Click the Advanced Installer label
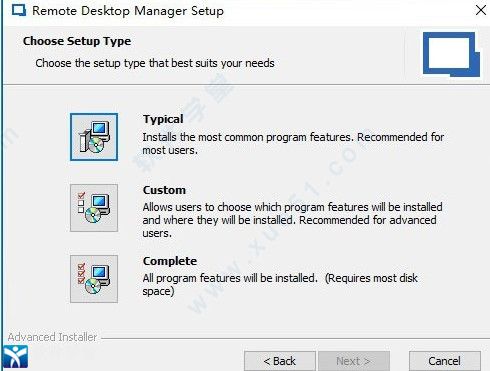 [x=52, y=337]
